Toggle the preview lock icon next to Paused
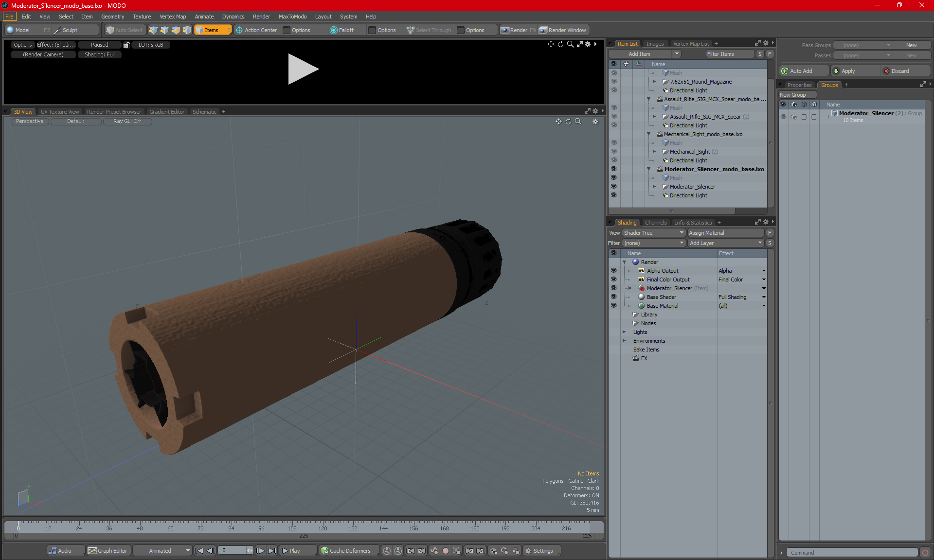934x560 pixels. [x=126, y=45]
